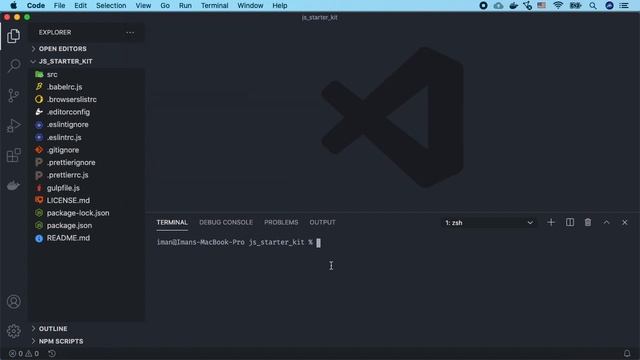The image size is (640, 360).
Task: Split the terminal pane
Action: pyautogui.click(x=570, y=222)
